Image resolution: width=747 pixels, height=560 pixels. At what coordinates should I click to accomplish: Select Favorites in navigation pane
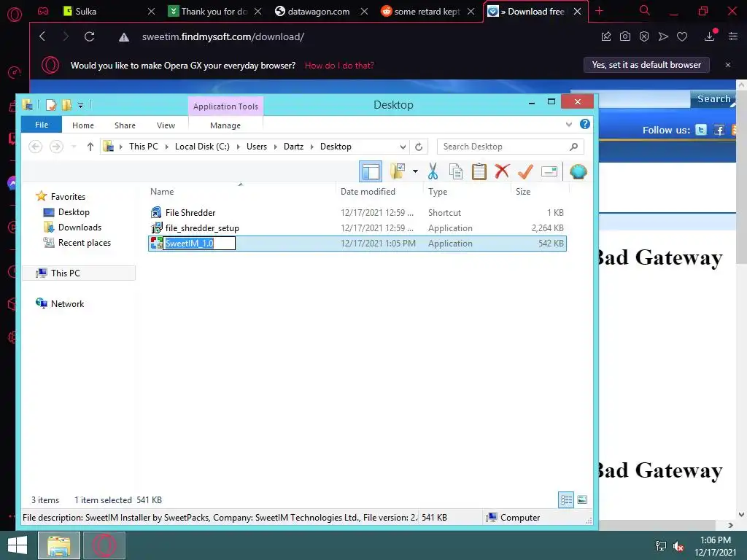[x=68, y=197]
